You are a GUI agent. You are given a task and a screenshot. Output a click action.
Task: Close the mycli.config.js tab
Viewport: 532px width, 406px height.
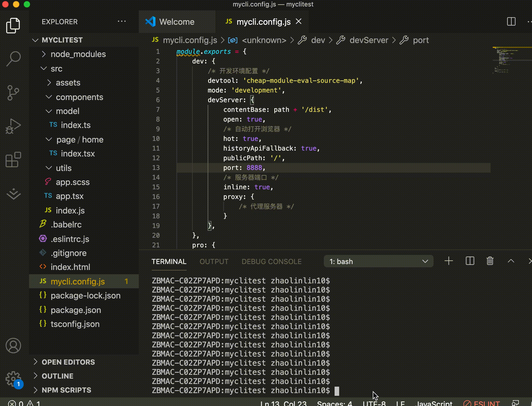(299, 22)
